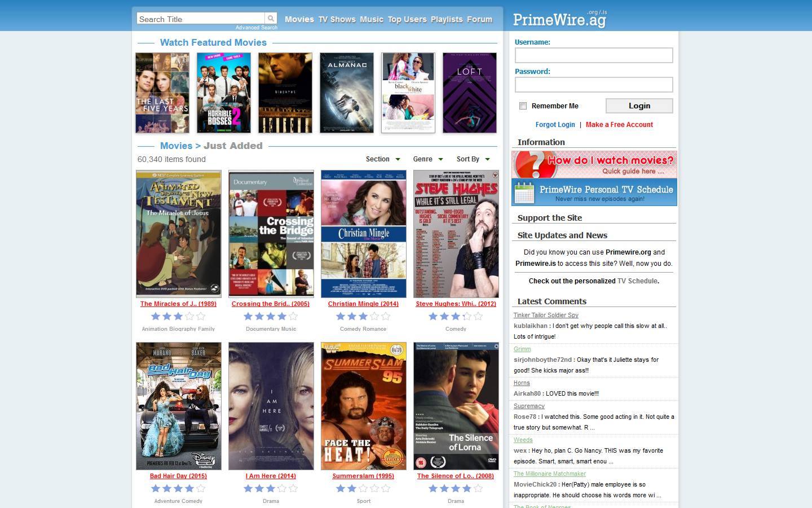
Task: Open the TV Shows menu
Action: [x=337, y=19]
